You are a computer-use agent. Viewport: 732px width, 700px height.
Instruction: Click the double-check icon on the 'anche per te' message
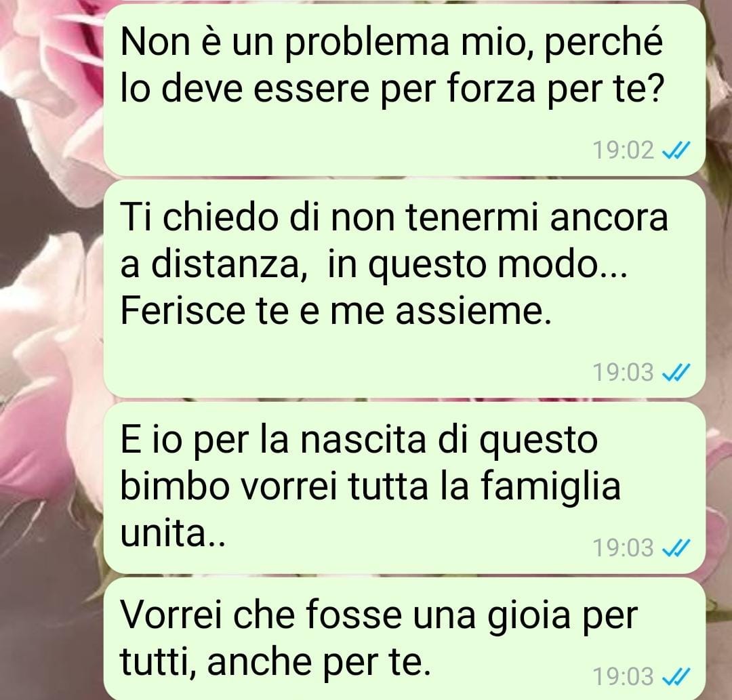tap(676, 677)
